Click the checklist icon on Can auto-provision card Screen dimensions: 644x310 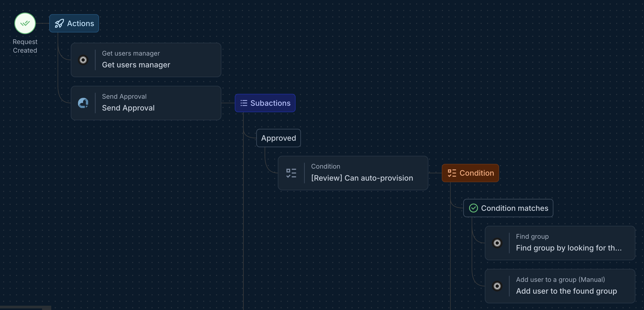click(x=291, y=173)
